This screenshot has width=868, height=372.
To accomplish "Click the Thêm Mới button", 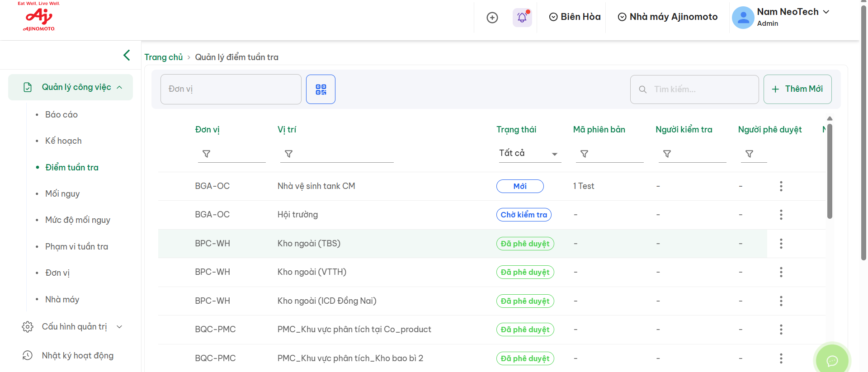I will click(x=797, y=89).
